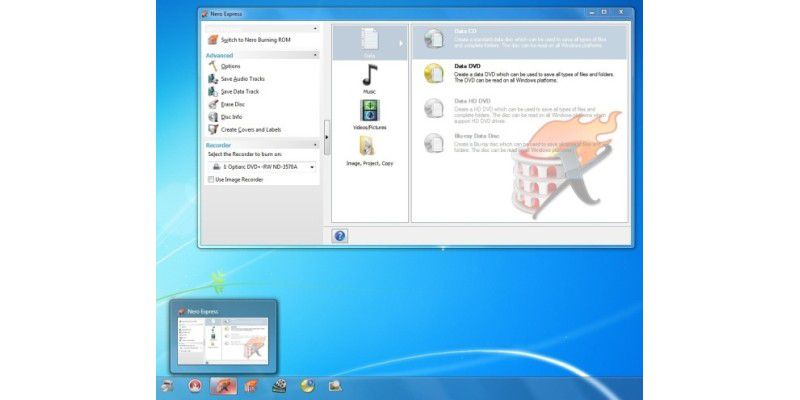Open help via blue question mark
Screen dimensions: 800x400
(x=340, y=236)
